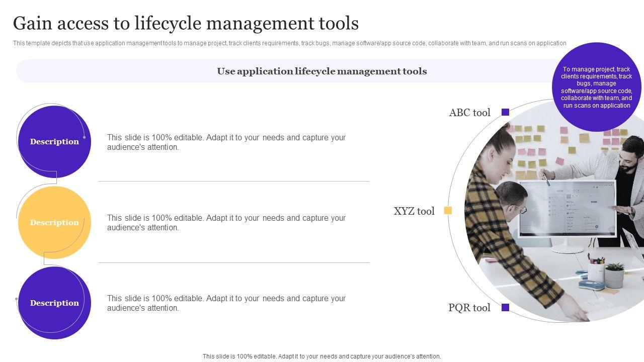Click the "ABC tool" label

point(469,113)
